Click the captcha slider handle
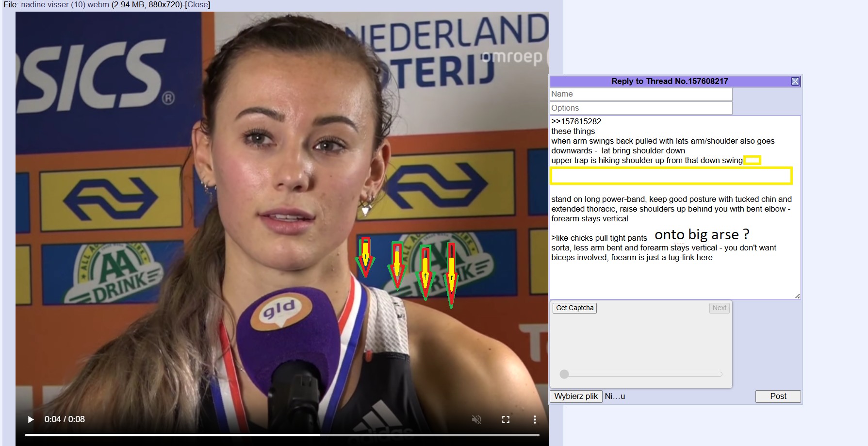The image size is (868, 446). coord(564,374)
